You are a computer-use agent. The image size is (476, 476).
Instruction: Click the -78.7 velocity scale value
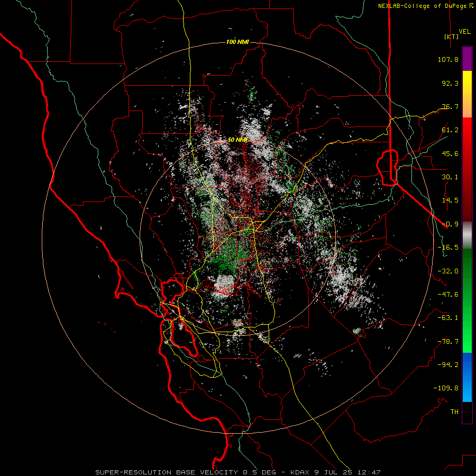point(448,342)
